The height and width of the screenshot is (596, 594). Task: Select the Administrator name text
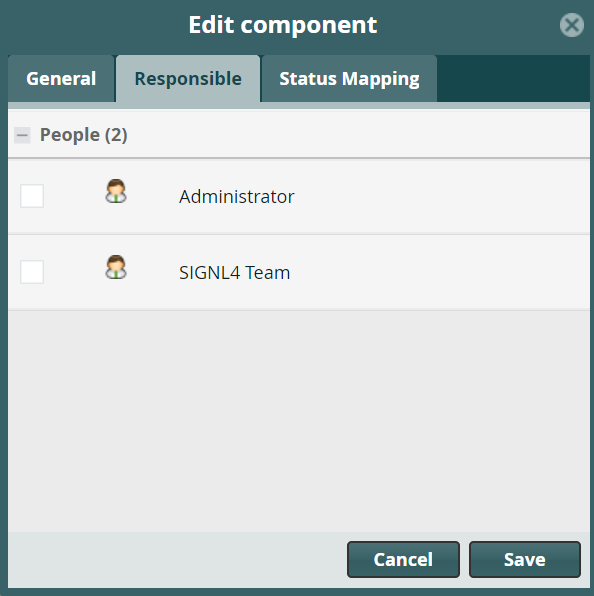[x=237, y=197]
